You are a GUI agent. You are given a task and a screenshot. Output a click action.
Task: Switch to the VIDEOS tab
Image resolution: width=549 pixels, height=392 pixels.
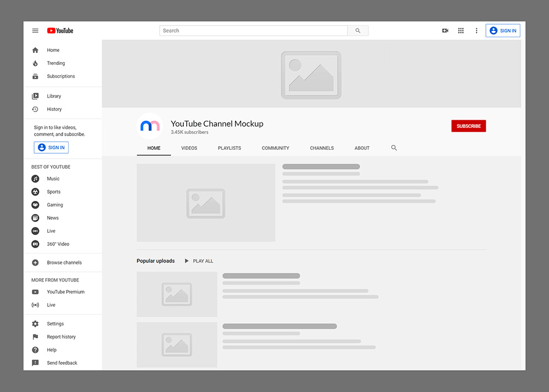(189, 148)
